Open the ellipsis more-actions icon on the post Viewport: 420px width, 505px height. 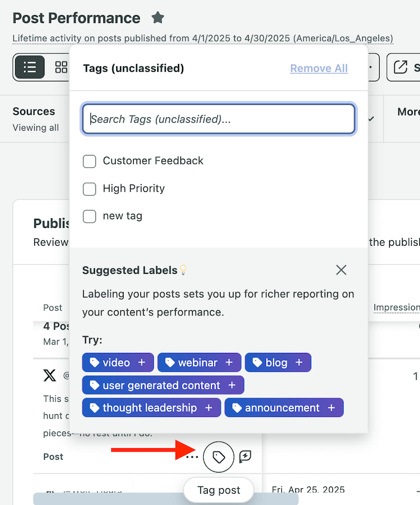pyautogui.click(x=191, y=456)
